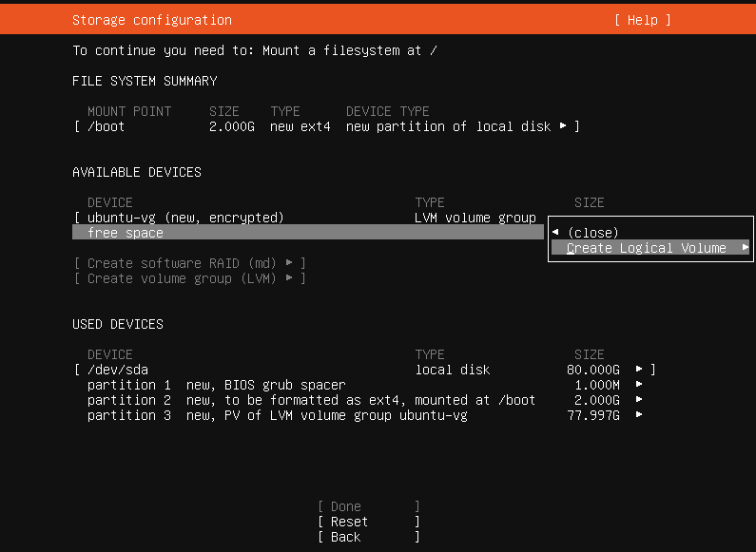The height and width of the screenshot is (552, 756).
Task: Select the ubuntu-vg volume group row
Action: click(x=185, y=218)
